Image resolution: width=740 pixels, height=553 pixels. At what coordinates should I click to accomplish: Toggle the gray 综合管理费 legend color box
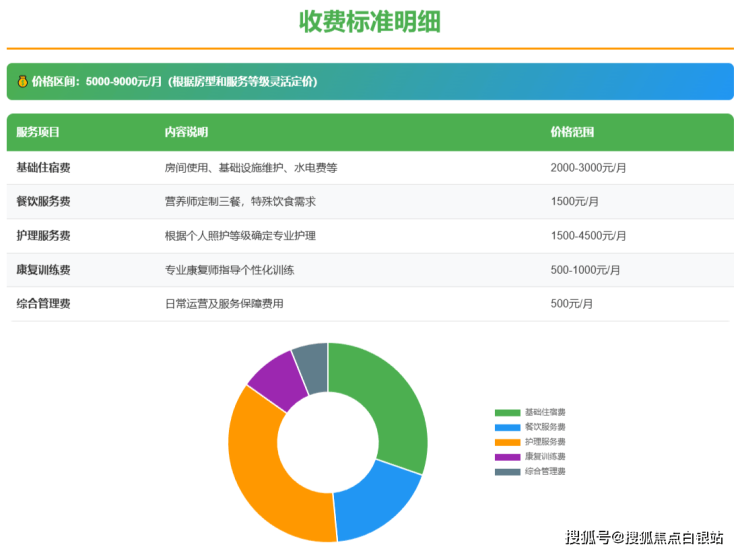coord(507,470)
